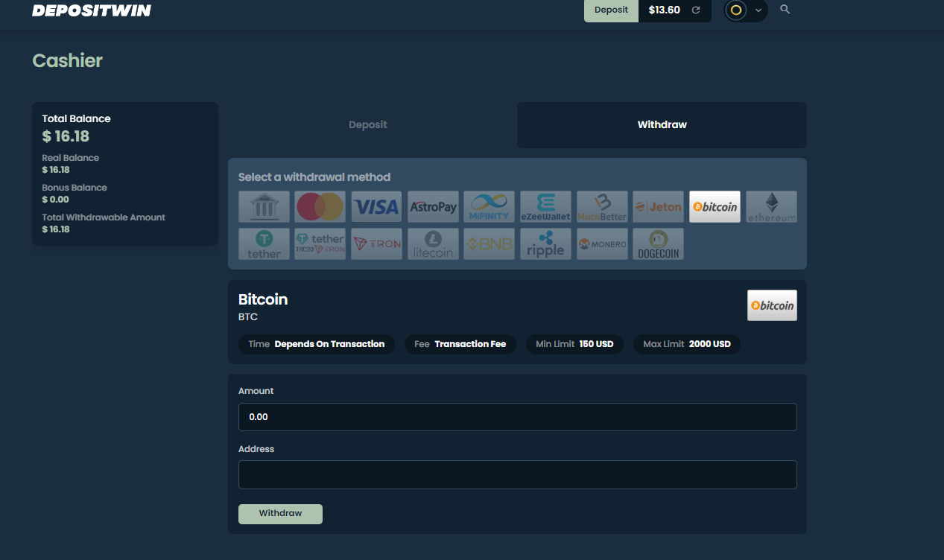944x560 pixels.
Task: Click the Real Balance label
Action: [x=70, y=158]
